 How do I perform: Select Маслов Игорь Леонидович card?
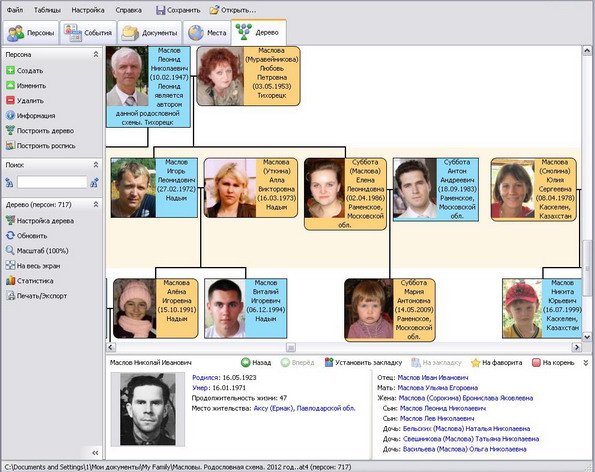coord(154,188)
